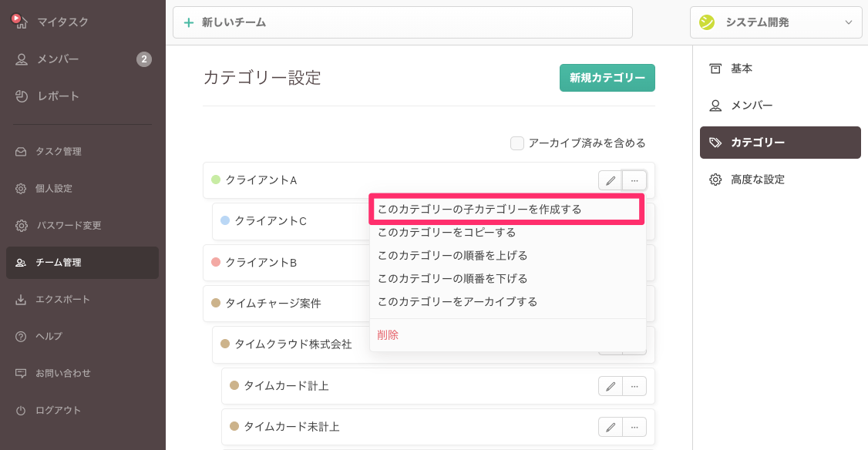Toggle the アーカイブ済みを含める checkbox
Screen dimensions: 868x450
pyautogui.click(x=517, y=143)
